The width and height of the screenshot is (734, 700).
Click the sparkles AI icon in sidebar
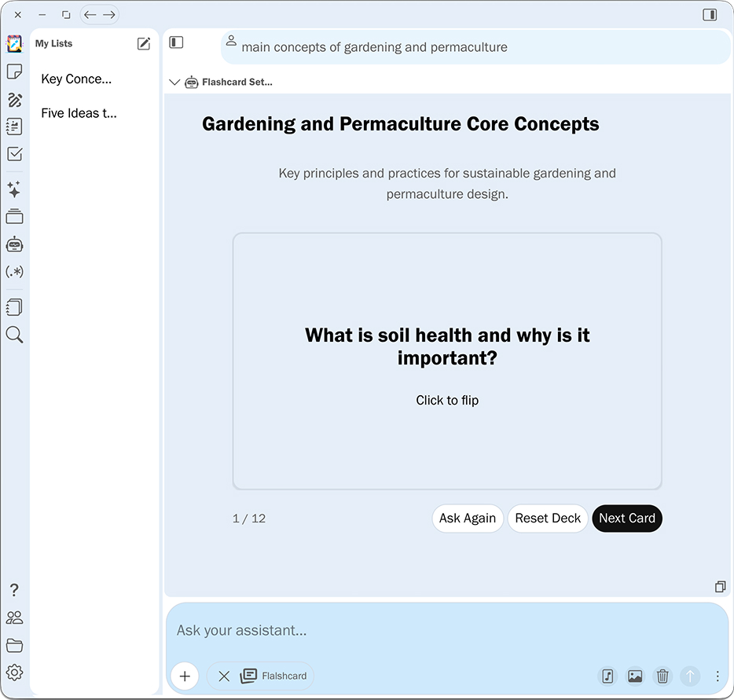[14, 189]
